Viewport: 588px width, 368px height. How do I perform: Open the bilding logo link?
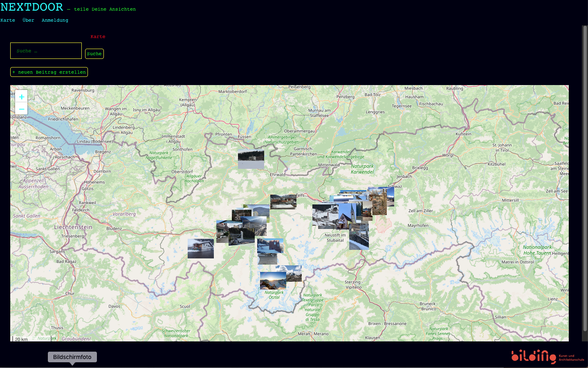(x=547, y=357)
